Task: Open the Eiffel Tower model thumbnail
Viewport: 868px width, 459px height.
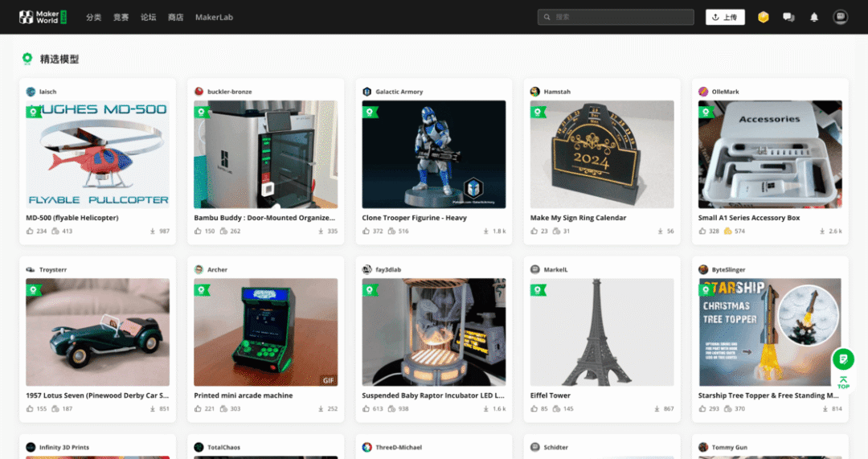Action: pos(602,332)
